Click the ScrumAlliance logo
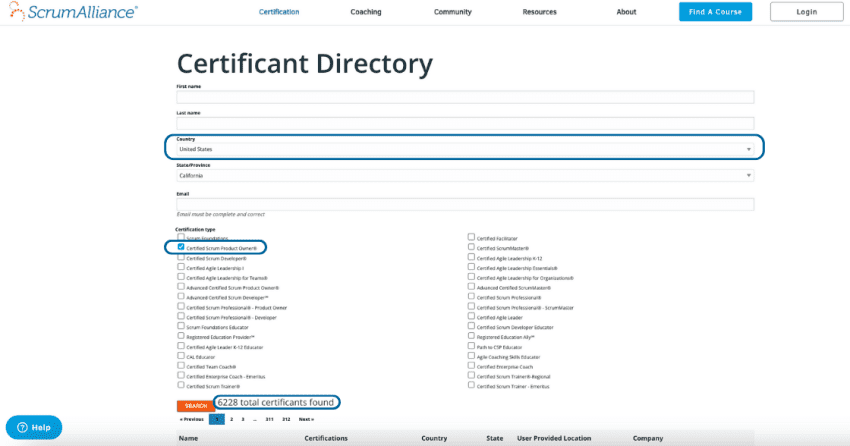This screenshot has width=850, height=446. point(73,11)
